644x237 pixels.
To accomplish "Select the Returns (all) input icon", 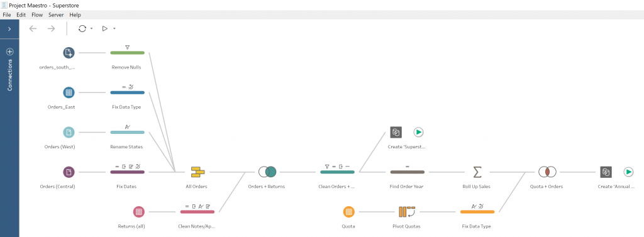I will [139, 212].
